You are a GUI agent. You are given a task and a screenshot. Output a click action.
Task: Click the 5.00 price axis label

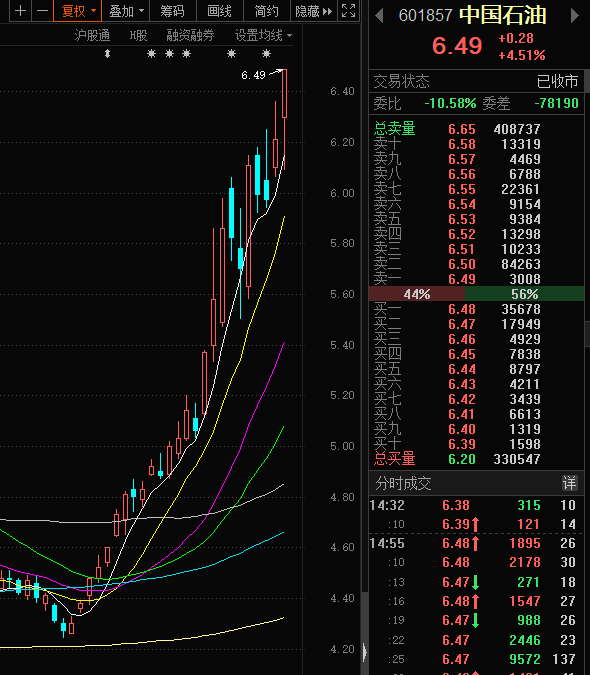(x=342, y=446)
